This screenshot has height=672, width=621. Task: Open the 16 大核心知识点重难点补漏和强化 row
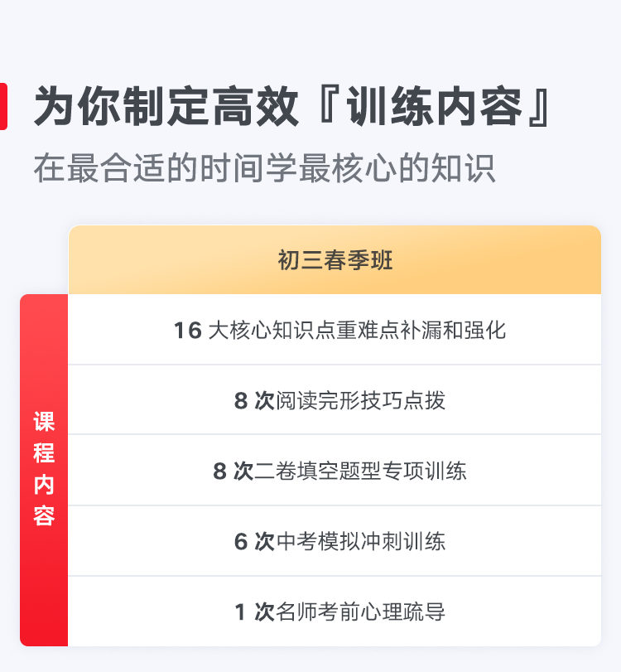[x=335, y=330]
